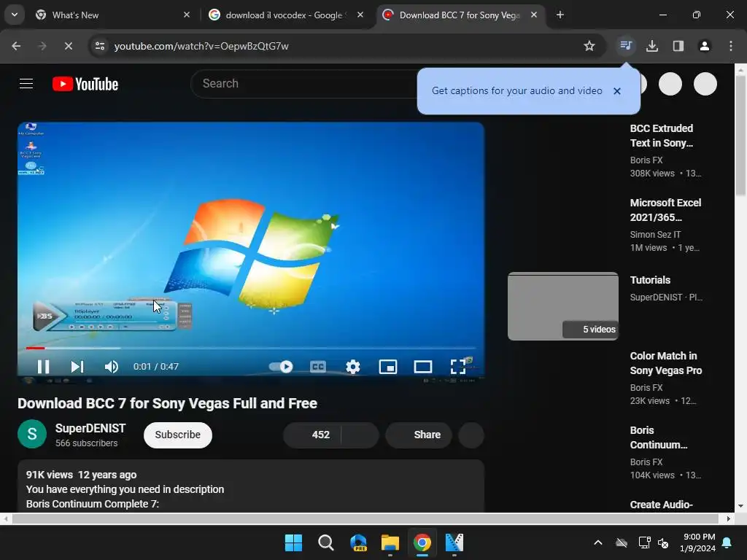
Task: Seek on the red video progress bar
Action: point(251,348)
